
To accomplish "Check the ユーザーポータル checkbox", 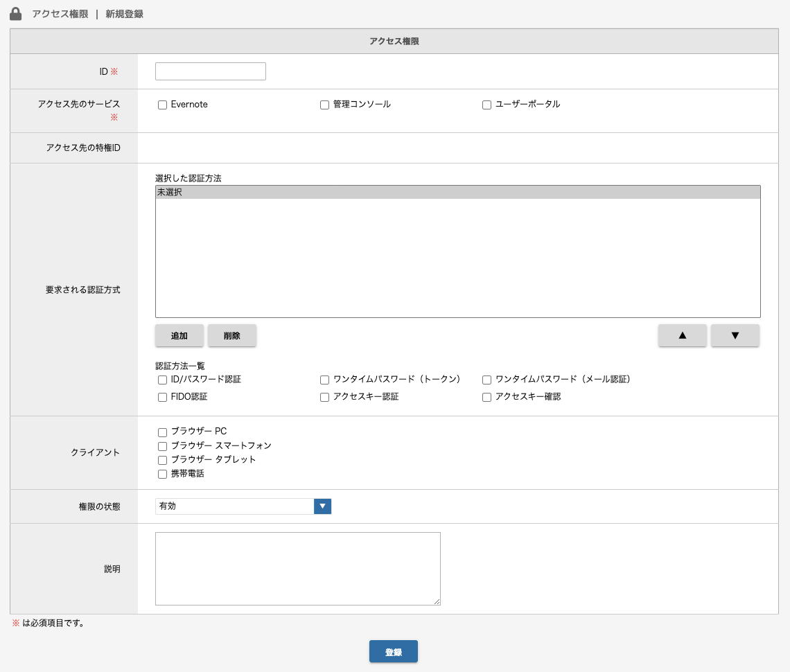I will [486, 105].
